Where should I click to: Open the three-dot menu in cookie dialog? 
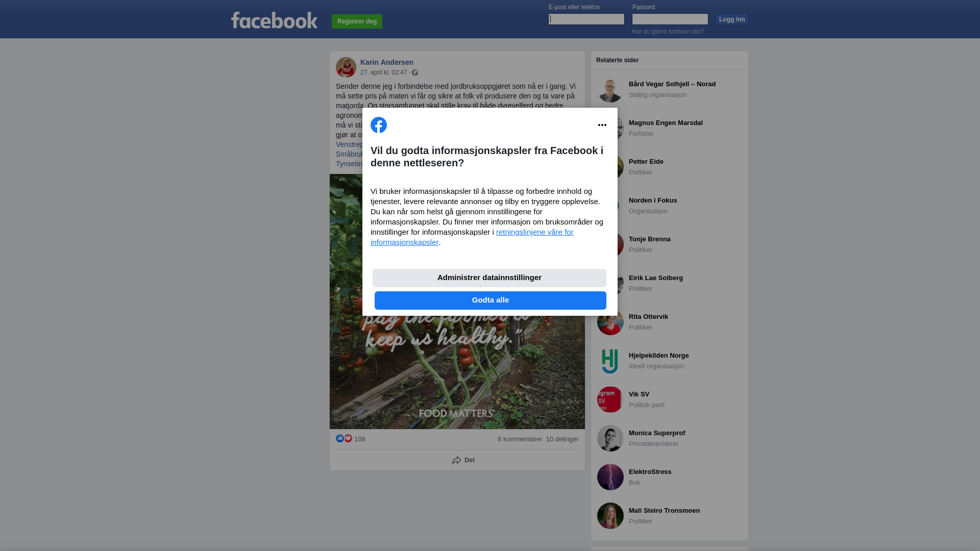(602, 125)
